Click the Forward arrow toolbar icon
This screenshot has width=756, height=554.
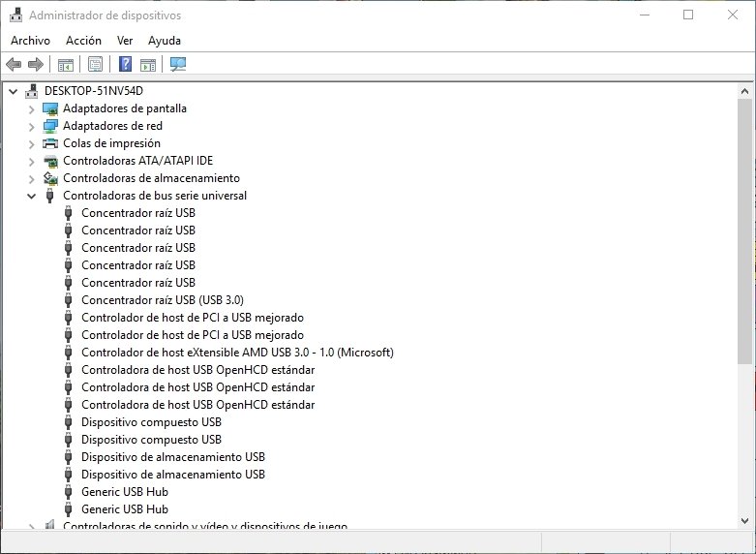(x=36, y=64)
